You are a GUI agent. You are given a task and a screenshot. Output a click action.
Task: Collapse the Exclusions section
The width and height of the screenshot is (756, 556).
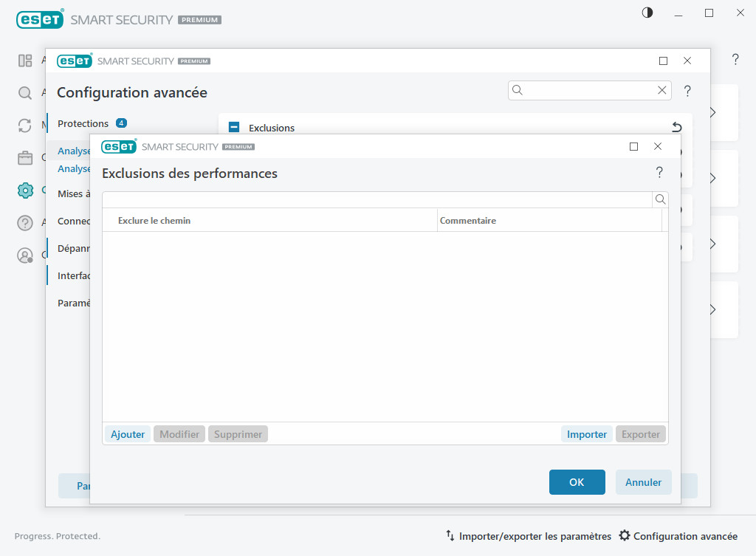click(234, 128)
